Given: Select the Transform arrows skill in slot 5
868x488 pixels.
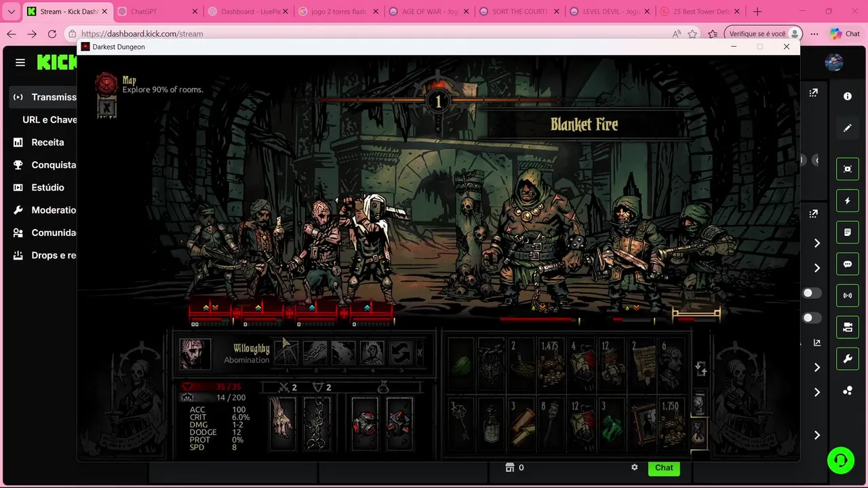Looking at the screenshot, I should click(x=400, y=353).
